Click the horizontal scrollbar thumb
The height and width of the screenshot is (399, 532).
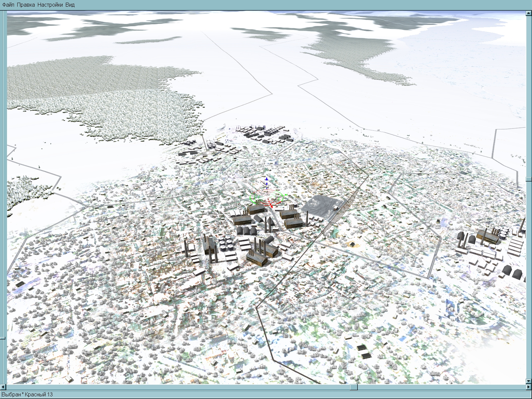pyautogui.click(x=354, y=387)
